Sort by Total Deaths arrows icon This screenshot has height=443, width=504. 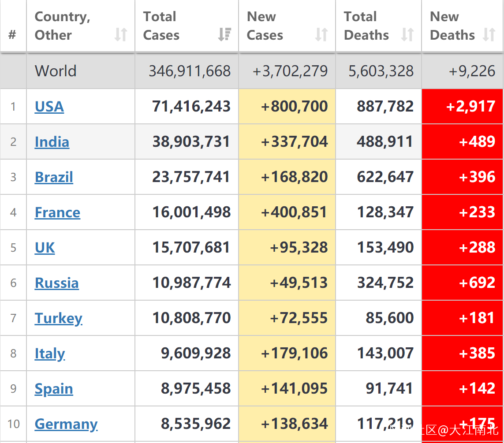click(407, 34)
